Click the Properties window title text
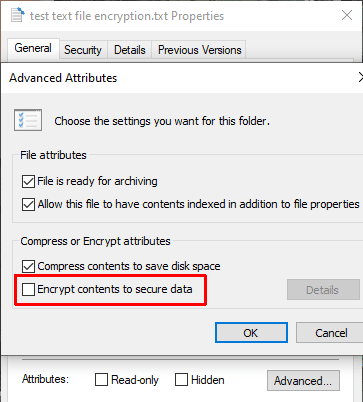Viewport: 363px width, 402px height. [x=127, y=16]
